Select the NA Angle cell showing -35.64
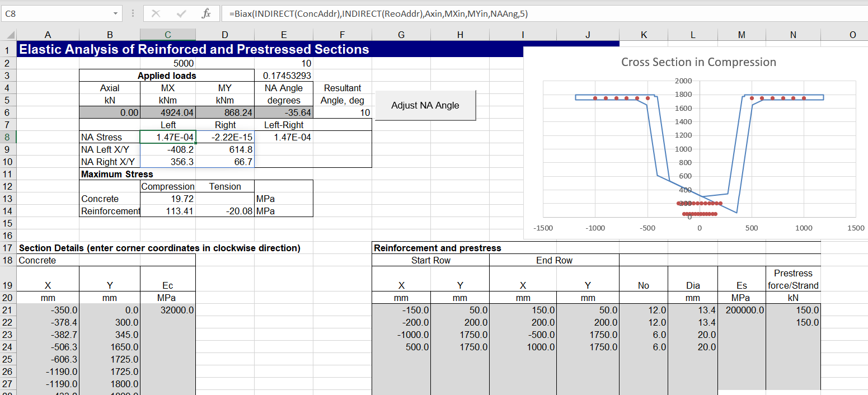Viewport: 868px width, 395px height. point(283,112)
